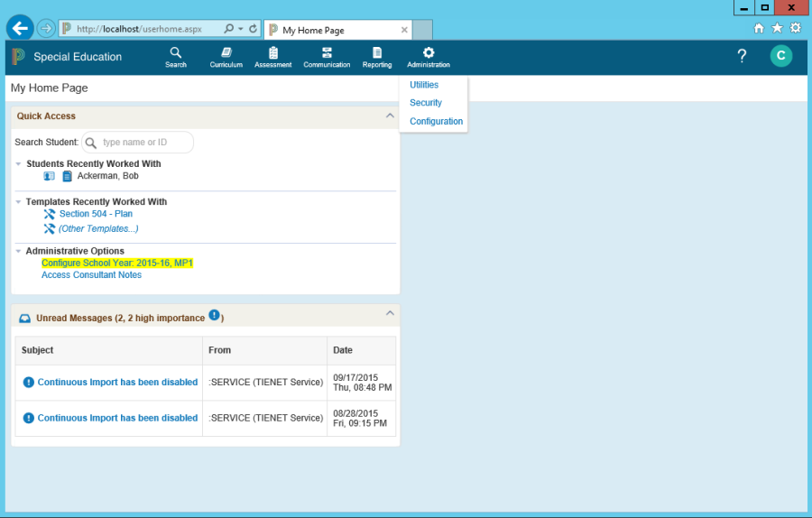812x518 pixels.
Task: Choose Configuration in Administration menu
Action: 436,121
